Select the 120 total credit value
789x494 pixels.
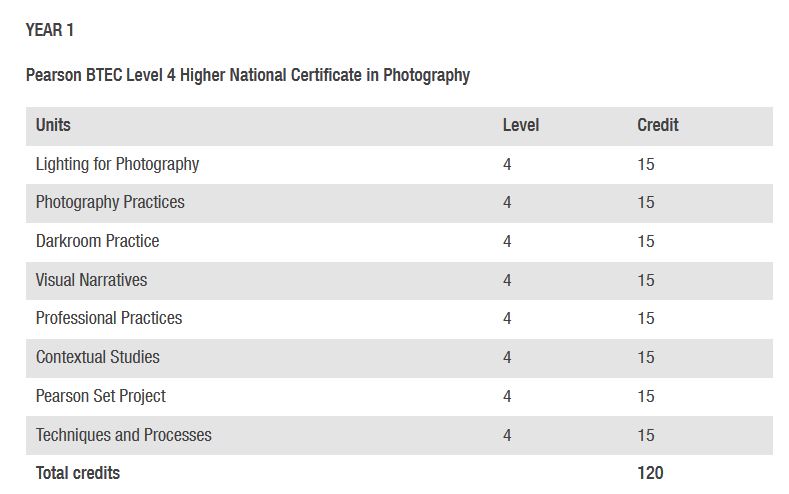(x=650, y=473)
